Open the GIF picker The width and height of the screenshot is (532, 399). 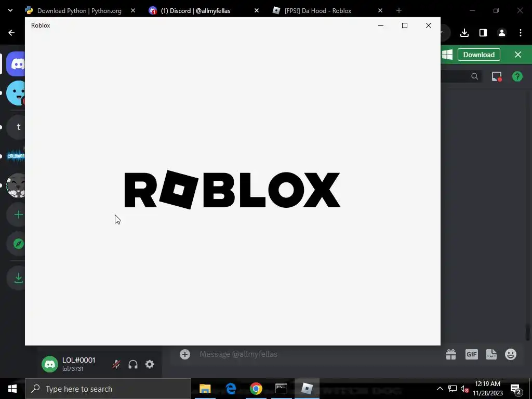tap(471, 354)
